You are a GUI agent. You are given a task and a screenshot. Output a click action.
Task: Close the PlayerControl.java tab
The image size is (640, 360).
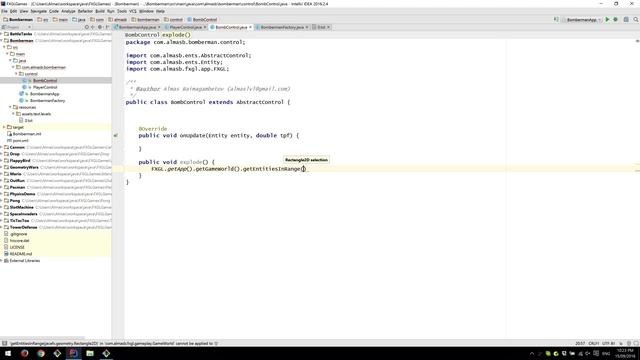point(205,27)
